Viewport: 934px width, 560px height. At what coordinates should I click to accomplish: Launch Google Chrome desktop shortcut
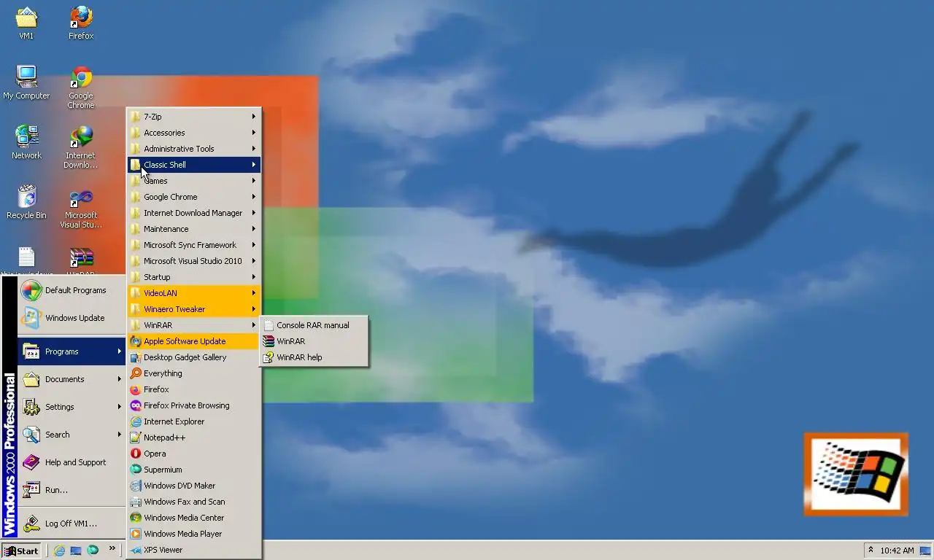point(81,87)
